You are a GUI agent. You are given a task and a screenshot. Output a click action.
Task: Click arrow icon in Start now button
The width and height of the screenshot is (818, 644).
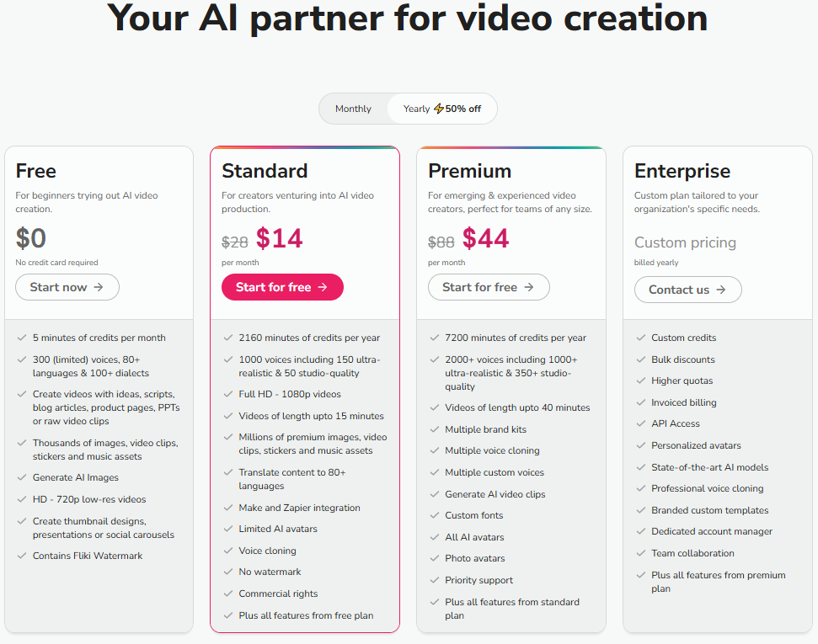coord(99,287)
